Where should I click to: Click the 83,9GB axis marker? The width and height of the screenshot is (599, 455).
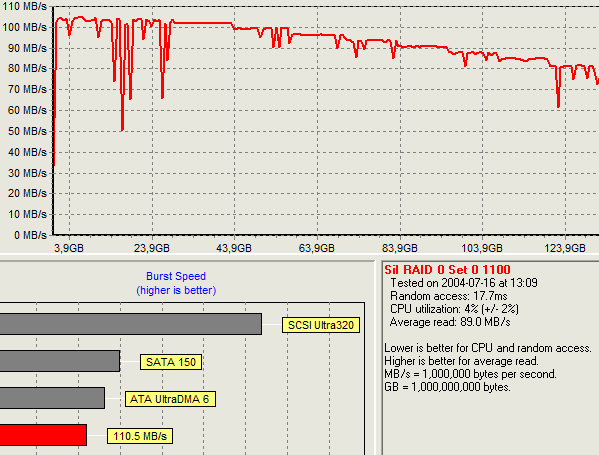(x=400, y=248)
